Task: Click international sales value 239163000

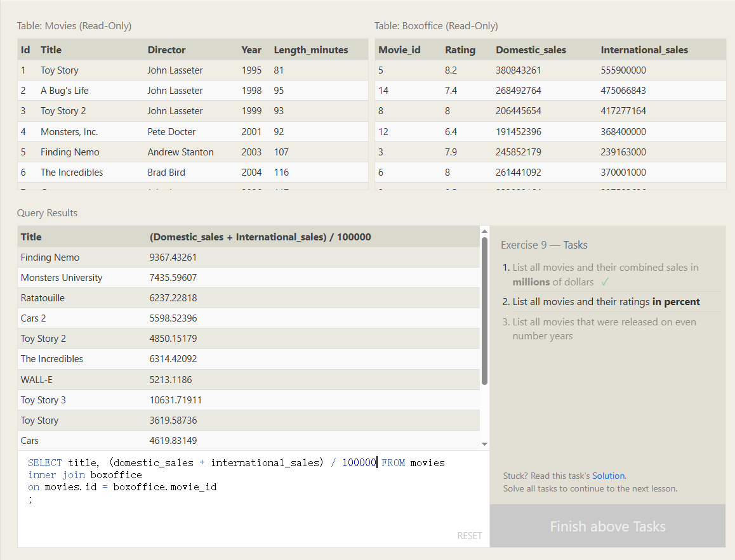Action: click(623, 152)
